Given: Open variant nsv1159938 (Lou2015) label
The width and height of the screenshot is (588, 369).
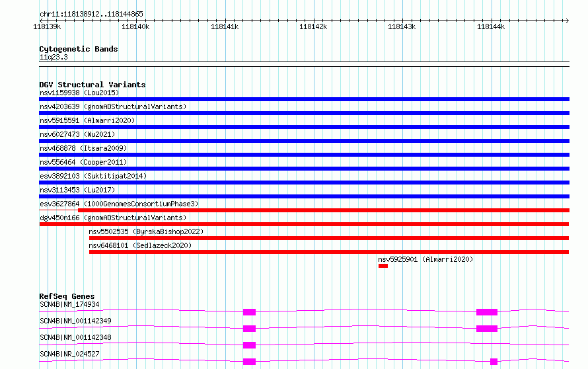Looking at the screenshot, I should pos(79,93).
